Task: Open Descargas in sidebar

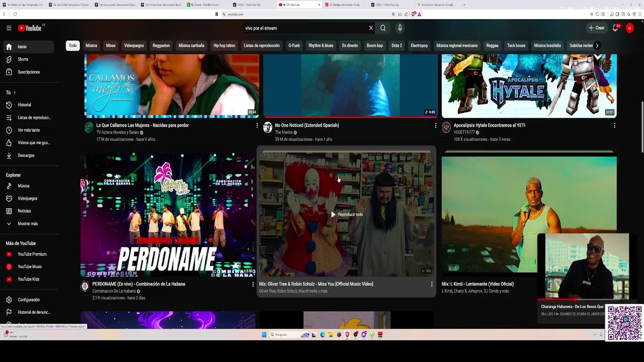Action: [29, 155]
